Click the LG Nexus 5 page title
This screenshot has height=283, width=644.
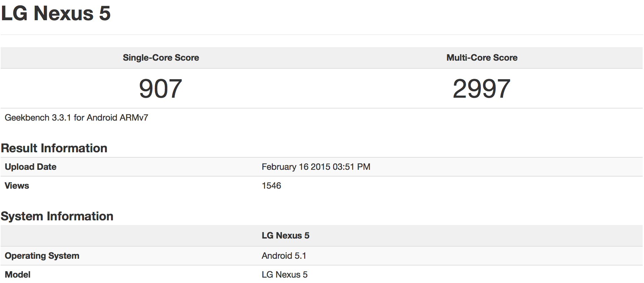click(56, 13)
